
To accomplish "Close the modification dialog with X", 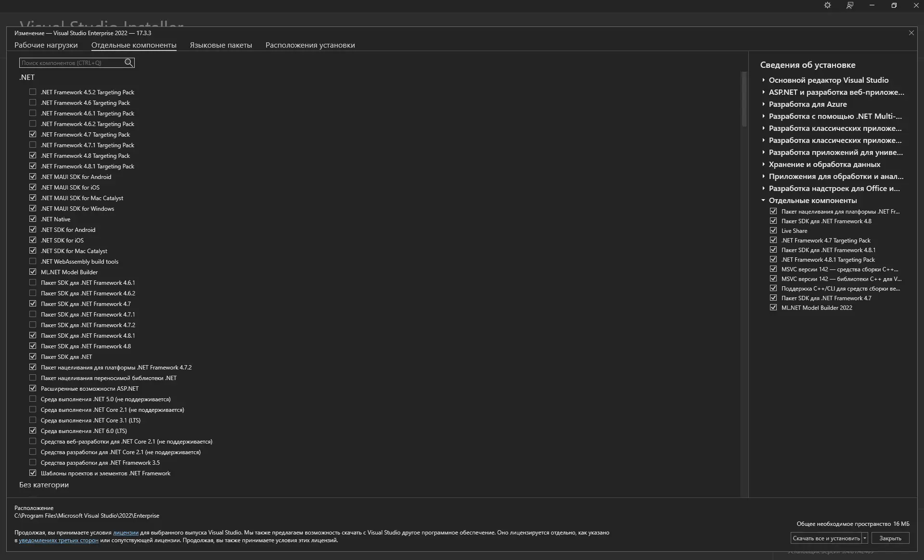I will [911, 33].
